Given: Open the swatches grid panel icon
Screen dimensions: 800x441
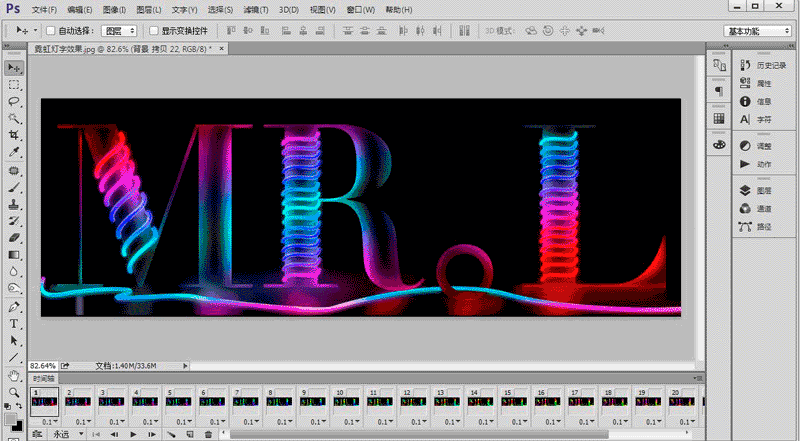Looking at the screenshot, I should tap(719, 118).
